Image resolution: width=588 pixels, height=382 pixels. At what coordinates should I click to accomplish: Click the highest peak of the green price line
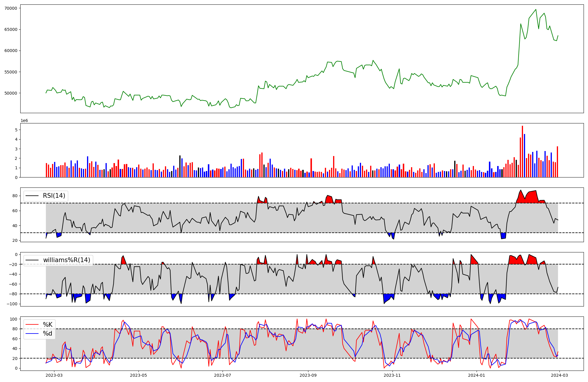pos(536,9)
